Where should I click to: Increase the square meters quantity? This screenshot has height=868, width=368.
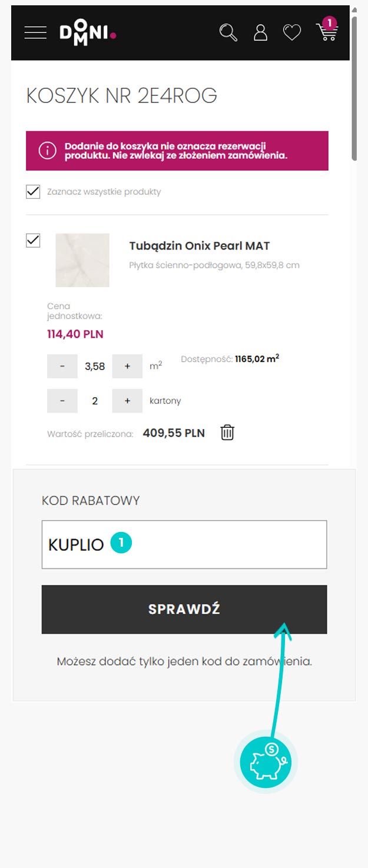127,366
